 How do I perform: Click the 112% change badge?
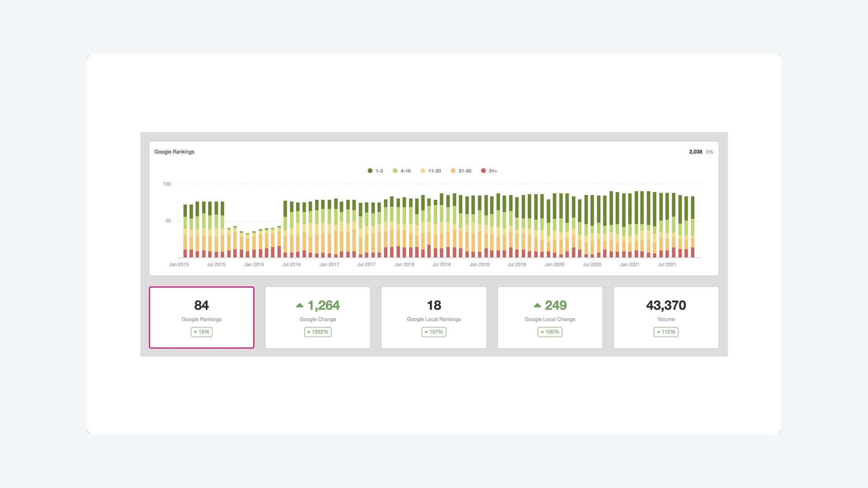click(x=666, y=332)
